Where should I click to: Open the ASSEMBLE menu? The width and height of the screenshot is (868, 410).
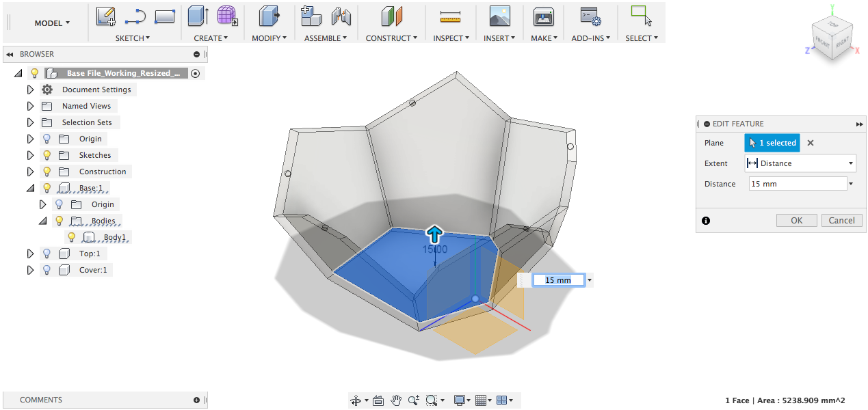[x=326, y=38]
